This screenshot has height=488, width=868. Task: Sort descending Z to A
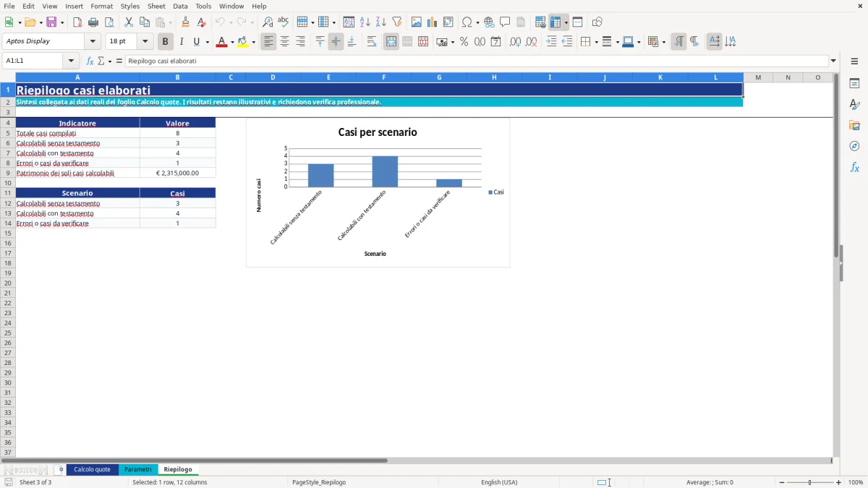(381, 22)
